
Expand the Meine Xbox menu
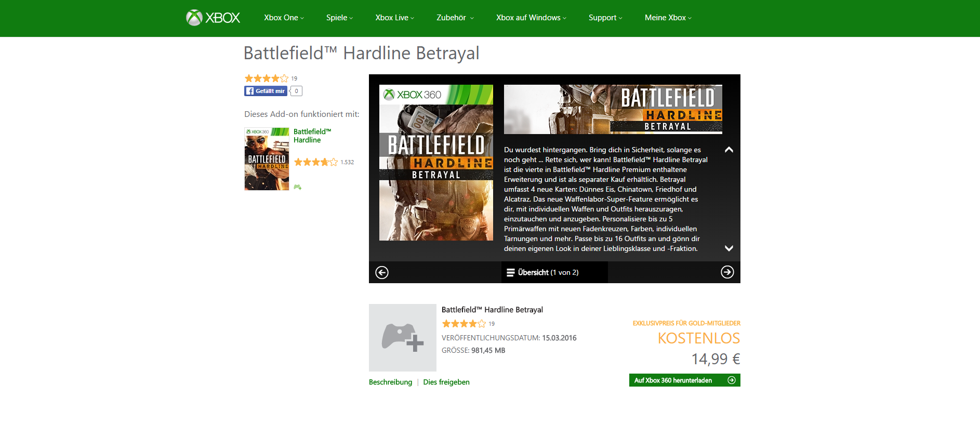coord(668,18)
